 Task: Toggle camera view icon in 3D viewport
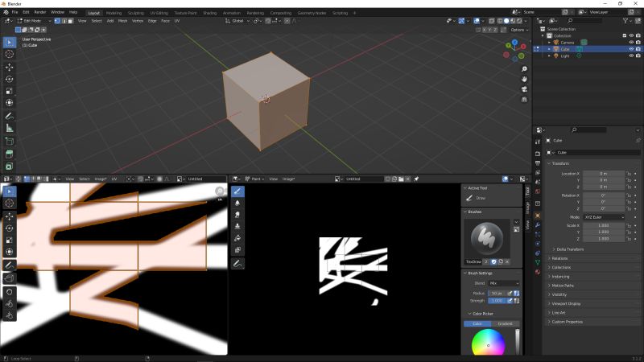click(524, 89)
